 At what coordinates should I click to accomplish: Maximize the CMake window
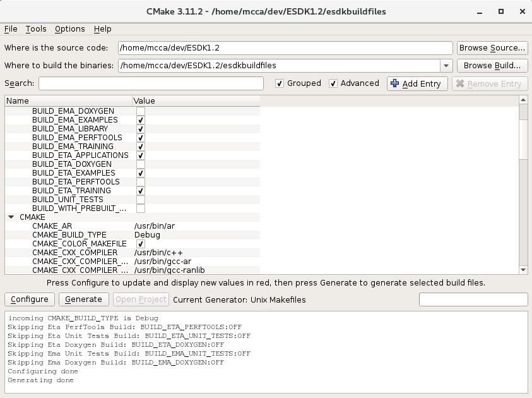click(501, 11)
